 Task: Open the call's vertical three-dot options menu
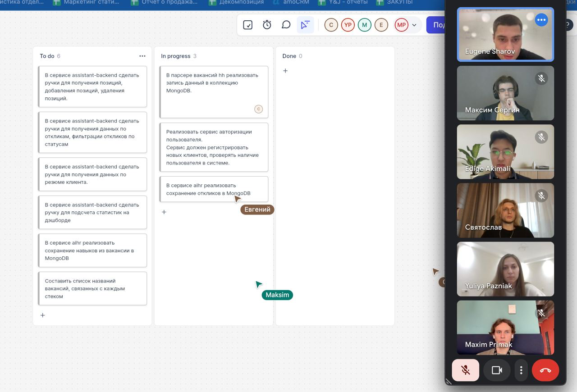tap(521, 370)
